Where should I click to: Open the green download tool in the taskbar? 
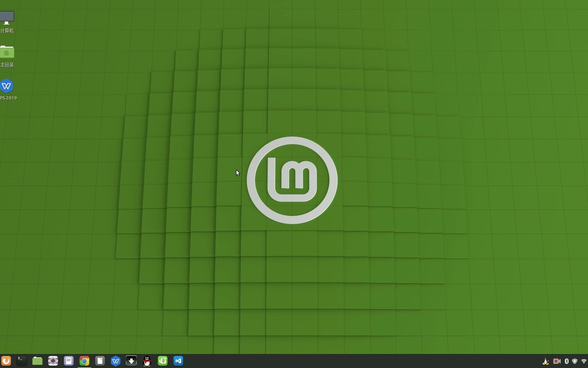[x=162, y=361]
